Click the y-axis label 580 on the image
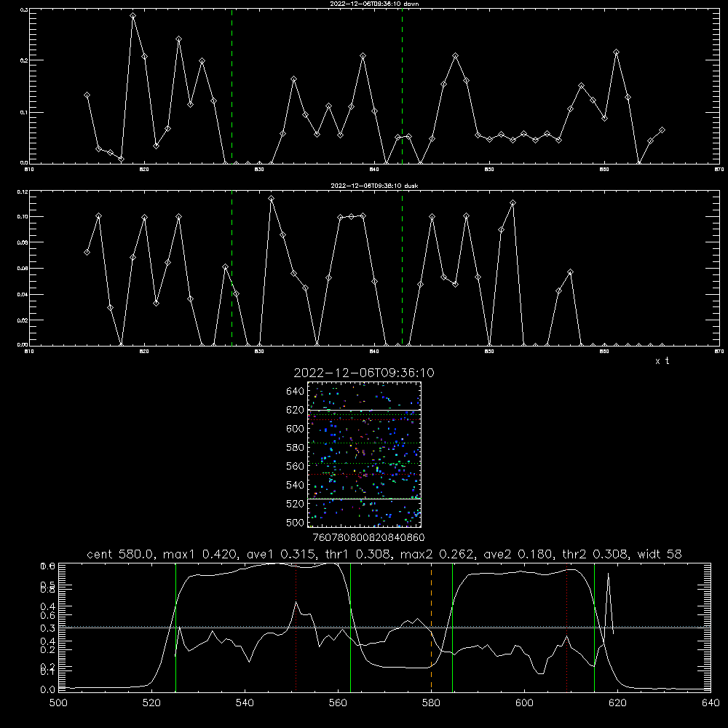This screenshot has height=728, width=728. pos(295,448)
